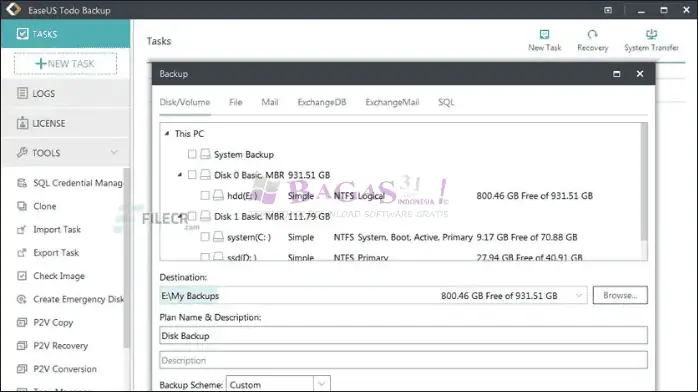The image size is (698, 392).
Task: Switch to the File tab
Action: coord(235,102)
